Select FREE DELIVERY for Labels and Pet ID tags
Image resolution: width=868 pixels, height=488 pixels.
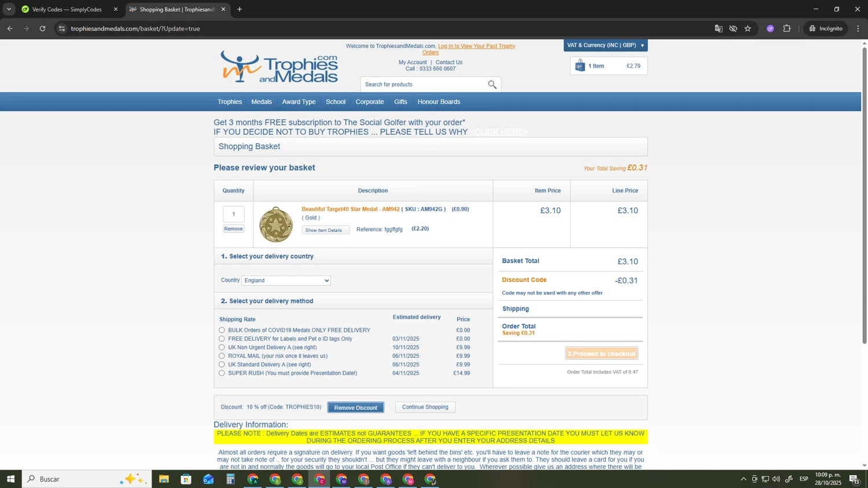[222, 339]
